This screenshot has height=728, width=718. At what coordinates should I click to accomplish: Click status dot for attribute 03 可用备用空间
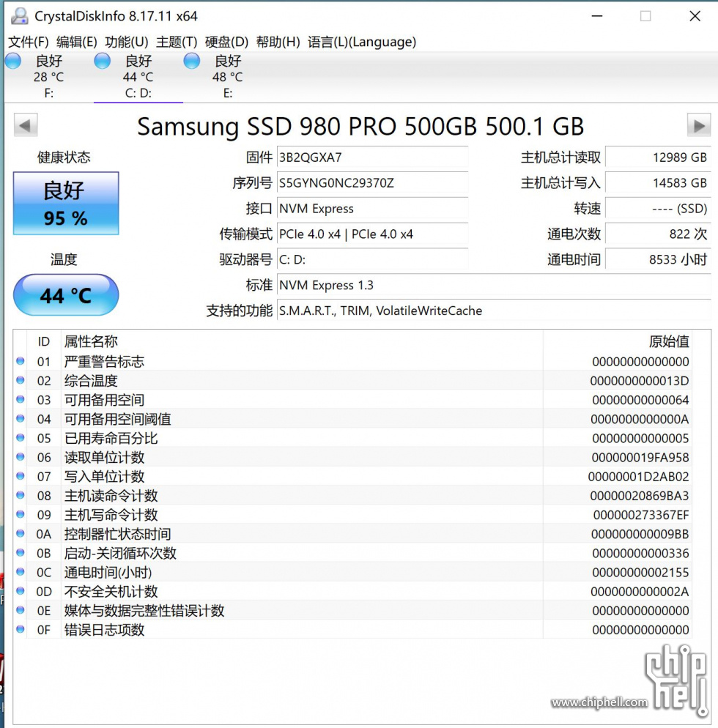coord(20,399)
